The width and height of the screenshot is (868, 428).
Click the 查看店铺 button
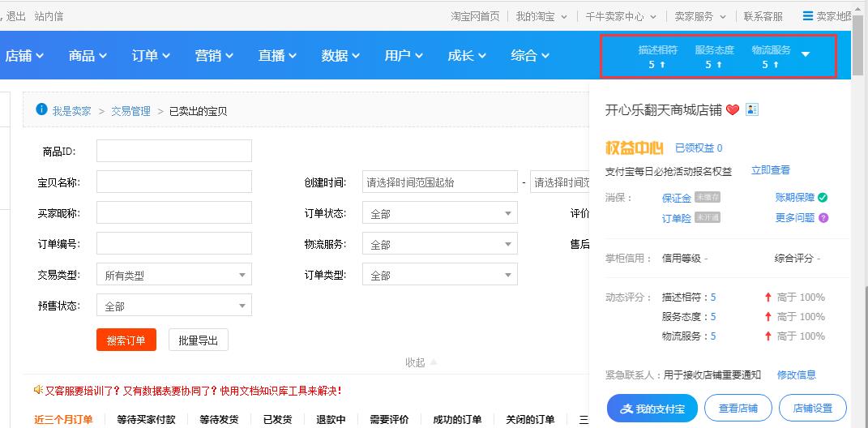(x=738, y=409)
